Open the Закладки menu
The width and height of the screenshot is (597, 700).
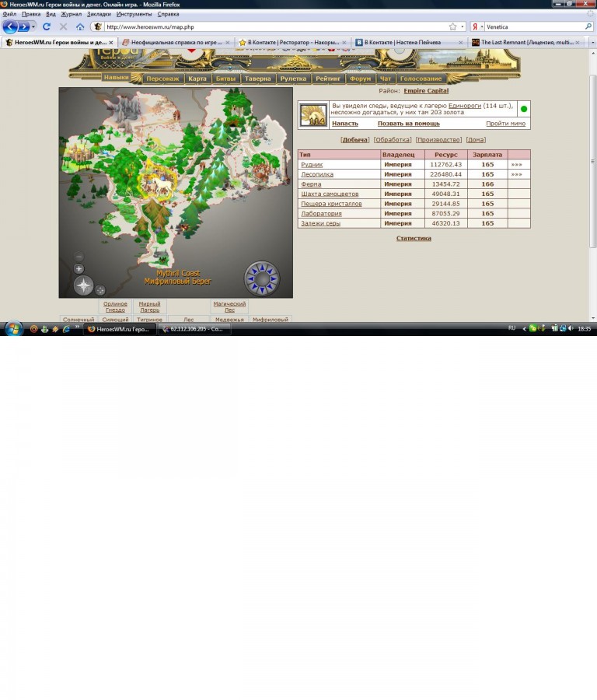[x=99, y=14]
